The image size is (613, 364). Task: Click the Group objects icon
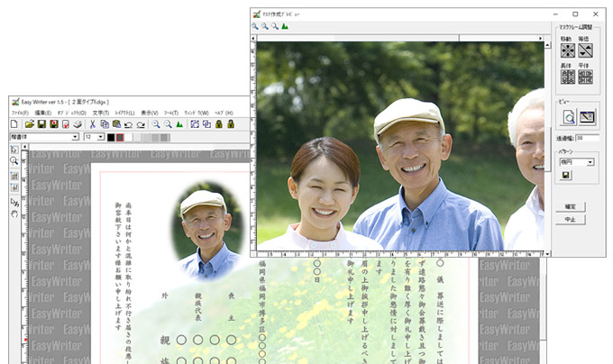tap(195, 124)
